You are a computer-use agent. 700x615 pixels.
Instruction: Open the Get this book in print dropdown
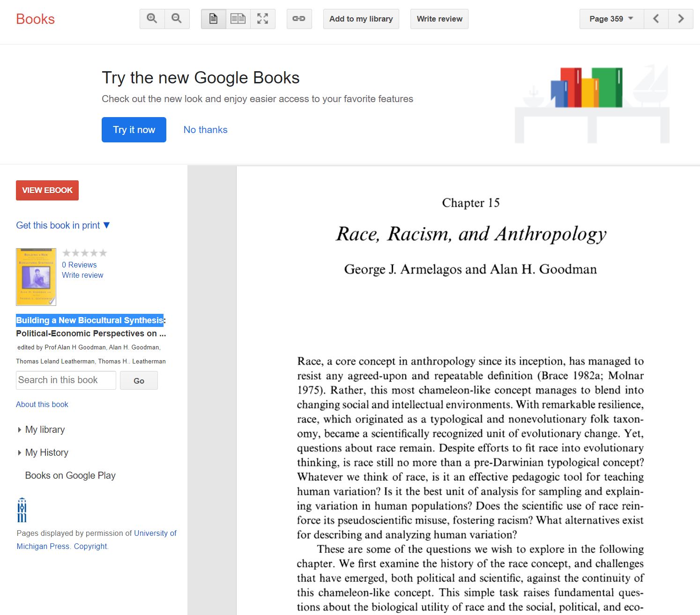[x=63, y=225]
